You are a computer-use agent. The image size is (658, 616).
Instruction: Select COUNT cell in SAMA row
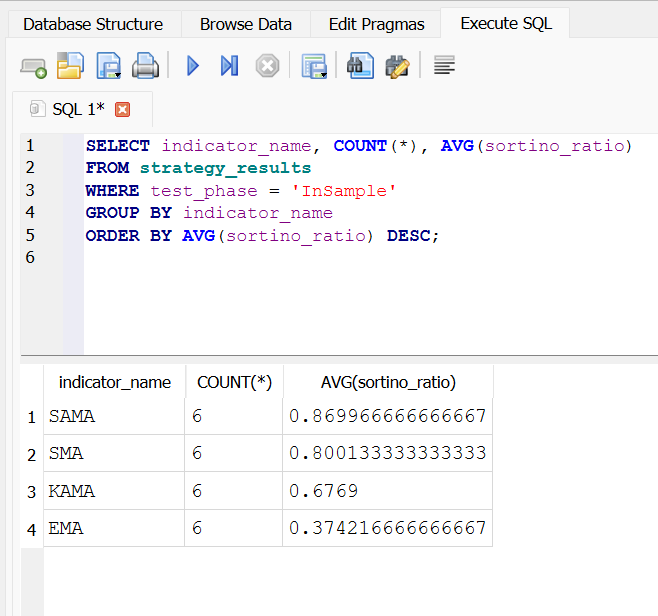(233, 417)
